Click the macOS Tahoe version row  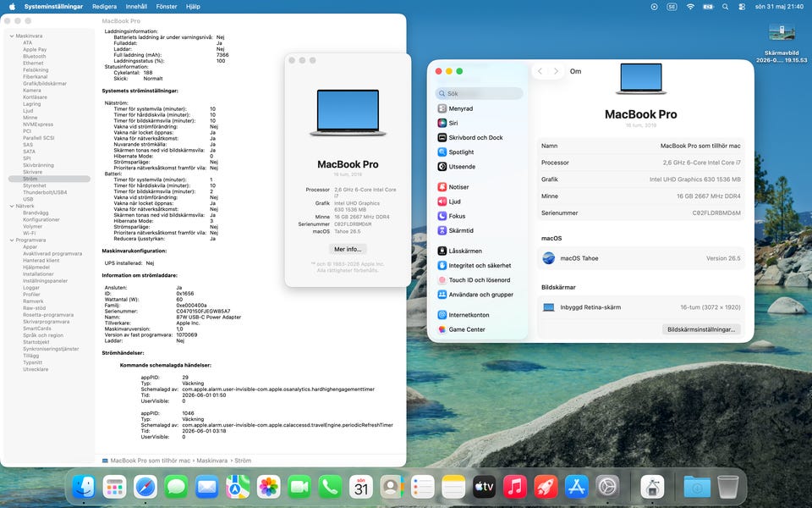(x=640, y=258)
